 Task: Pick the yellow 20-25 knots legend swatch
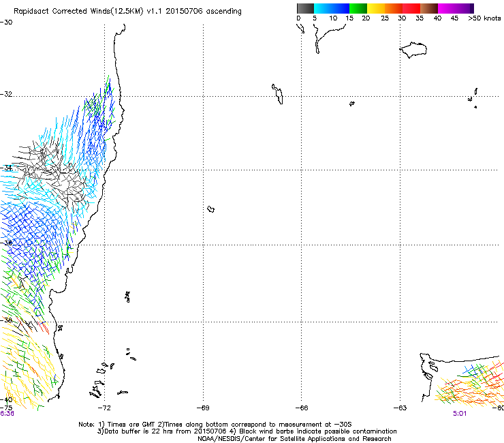pyautogui.click(x=376, y=8)
